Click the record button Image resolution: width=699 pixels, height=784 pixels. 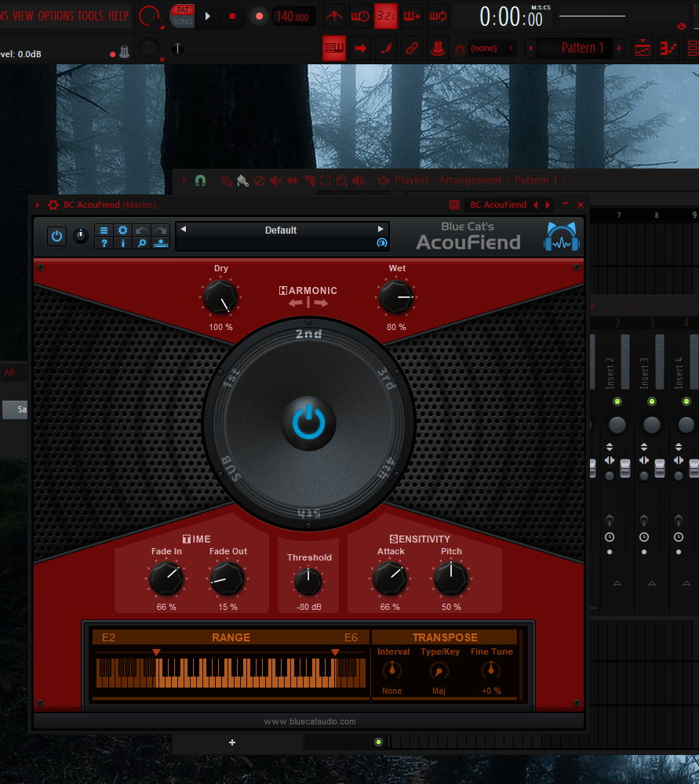click(259, 16)
